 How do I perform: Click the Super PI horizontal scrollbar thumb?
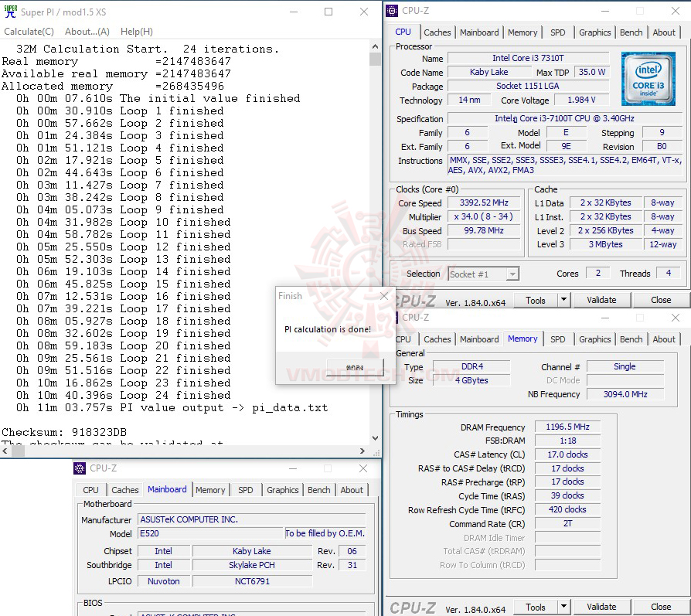point(17,451)
